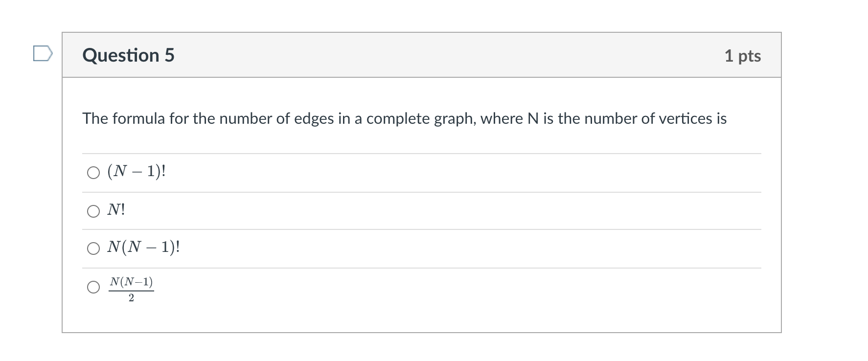This screenshot has width=868, height=361.
Task: Choose answer option N!
Action: click(116, 210)
